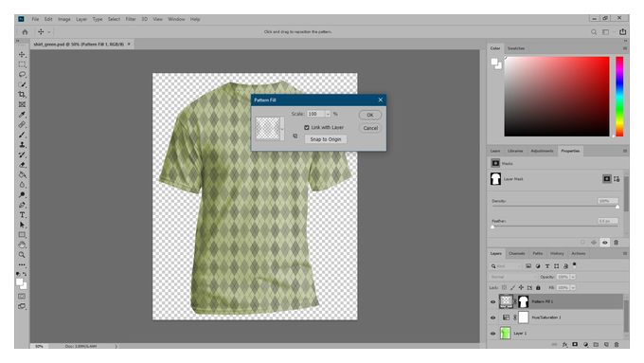Open the Filter menu
The height and width of the screenshot is (363, 644).
[x=131, y=19]
